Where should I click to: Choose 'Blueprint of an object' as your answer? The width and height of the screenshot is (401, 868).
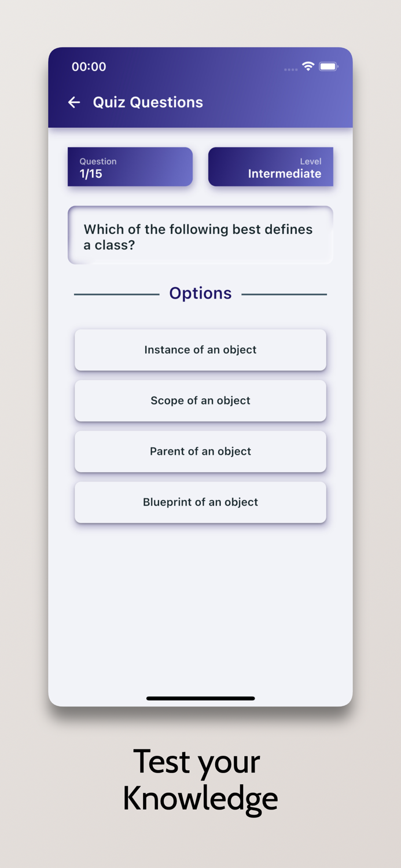click(200, 502)
